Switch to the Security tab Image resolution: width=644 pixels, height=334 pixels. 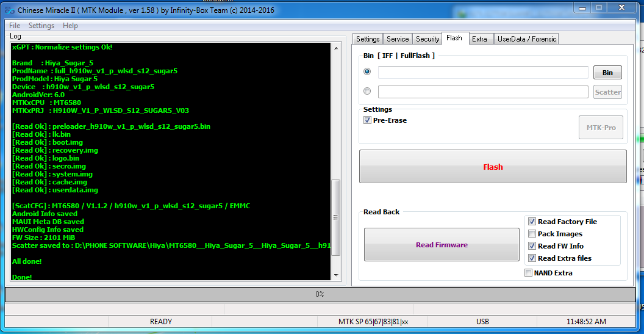(x=427, y=38)
